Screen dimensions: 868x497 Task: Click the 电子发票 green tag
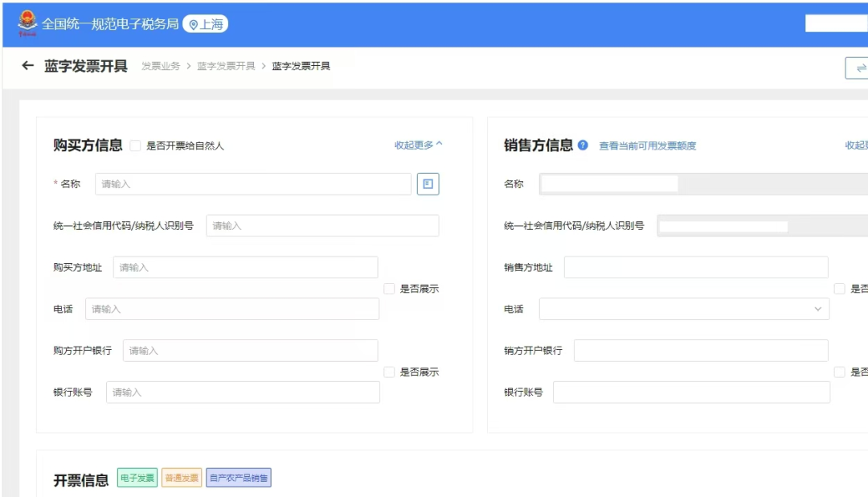[x=137, y=478]
